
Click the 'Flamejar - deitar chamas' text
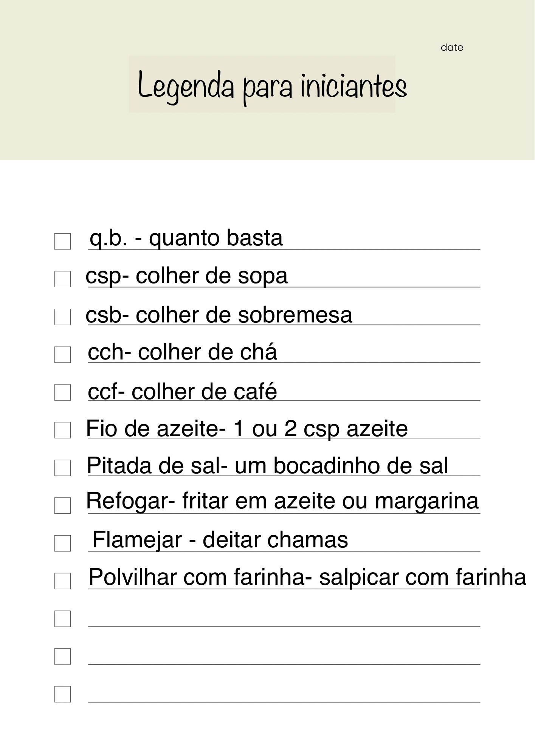click(x=220, y=539)
